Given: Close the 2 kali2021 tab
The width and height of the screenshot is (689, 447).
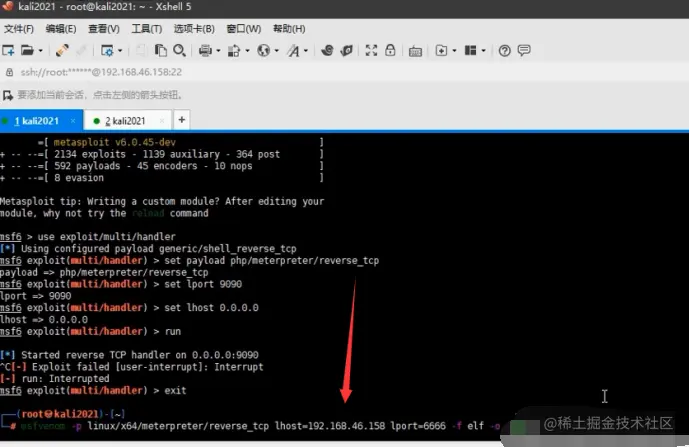Looking at the screenshot, I should [162, 121].
